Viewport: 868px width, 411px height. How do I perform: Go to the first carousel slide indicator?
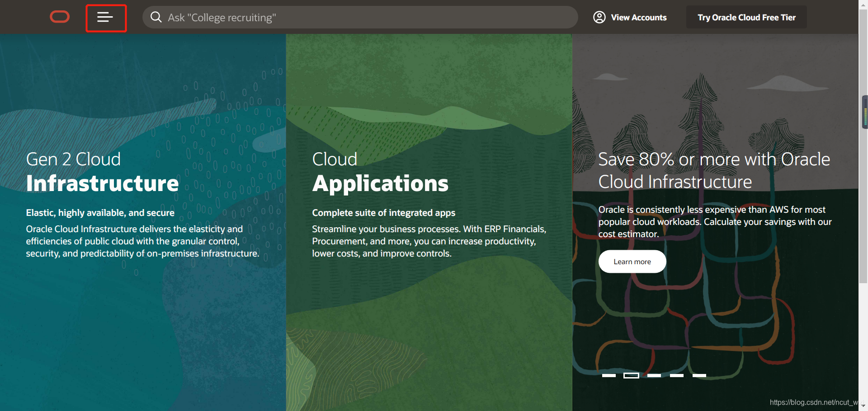609,375
